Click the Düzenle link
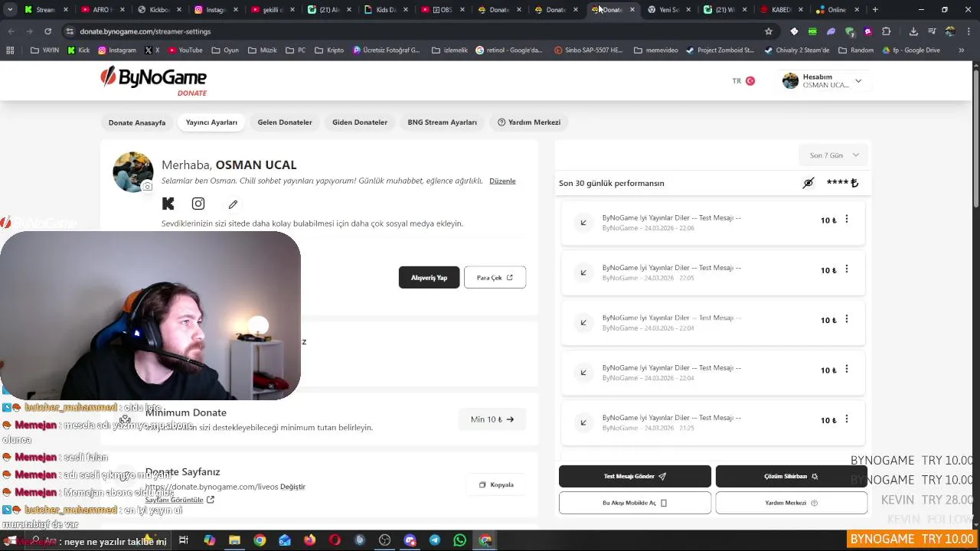The height and width of the screenshot is (551, 980). click(502, 181)
